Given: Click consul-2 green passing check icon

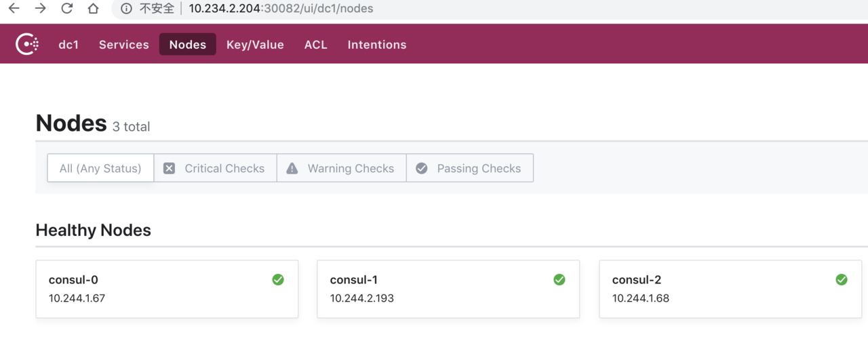Looking at the screenshot, I should pos(842,279).
